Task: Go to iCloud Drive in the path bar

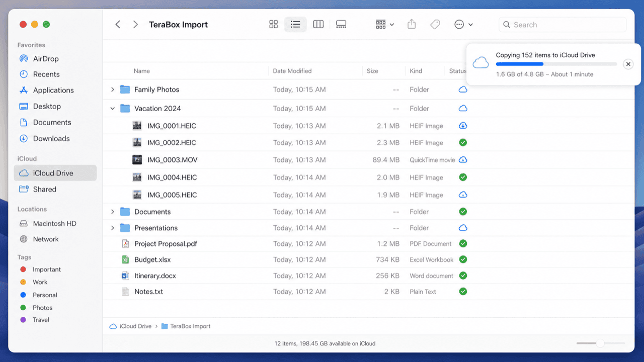Action: pos(130,326)
